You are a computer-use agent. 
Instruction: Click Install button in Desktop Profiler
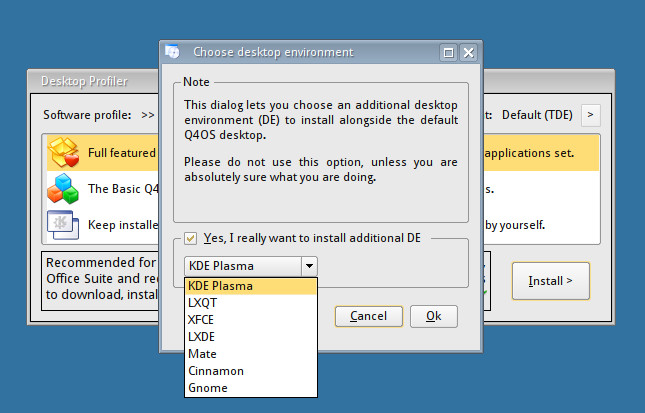550,281
